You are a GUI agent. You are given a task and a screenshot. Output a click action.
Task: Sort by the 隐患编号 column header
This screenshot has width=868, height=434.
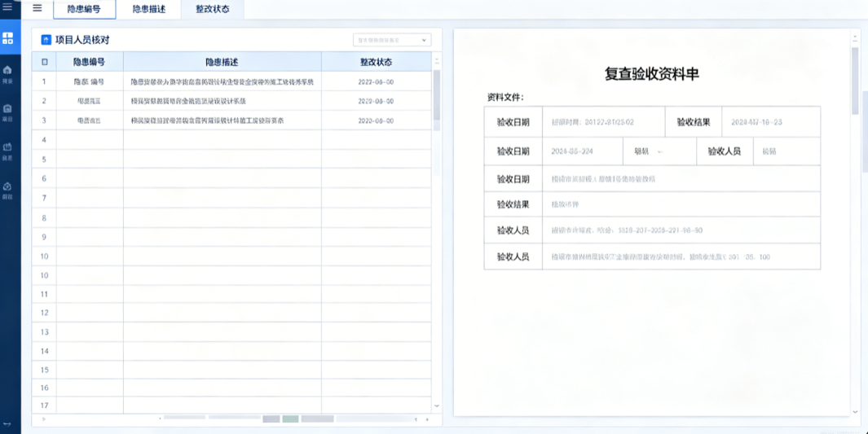90,62
